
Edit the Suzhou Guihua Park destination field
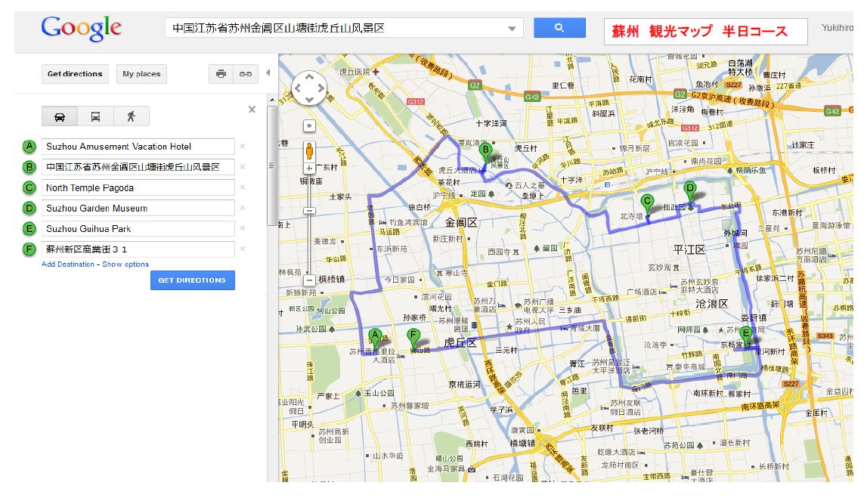pyautogui.click(x=138, y=229)
